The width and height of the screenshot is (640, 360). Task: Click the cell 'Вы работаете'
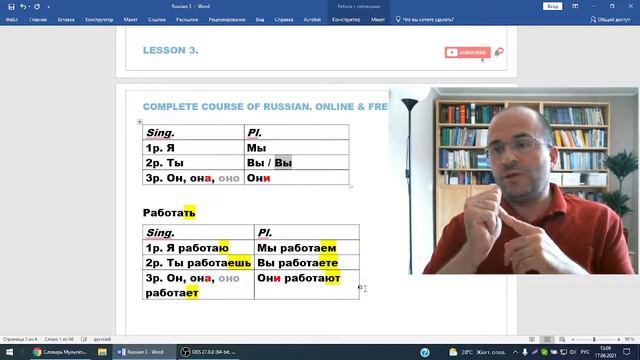click(307, 263)
